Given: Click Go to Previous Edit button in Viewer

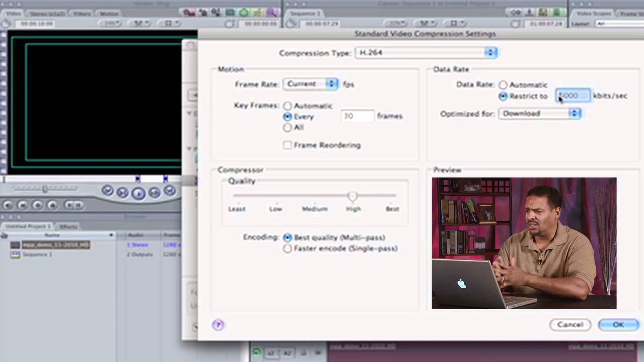Looking at the screenshot, I should point(107,190).
